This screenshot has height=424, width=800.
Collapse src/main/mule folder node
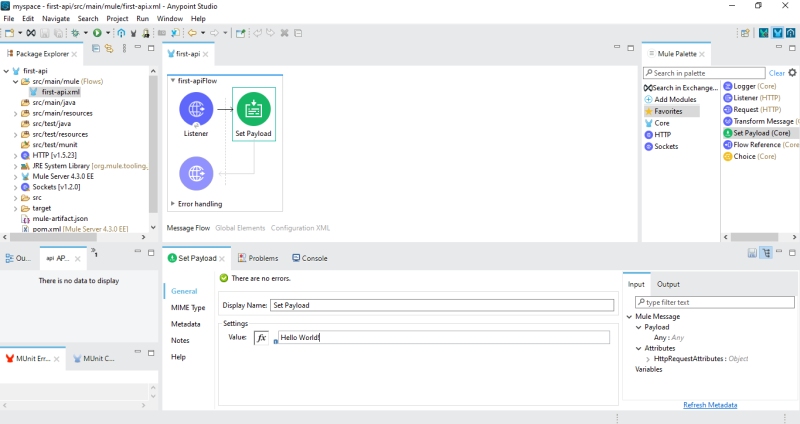click(x=15, y=82)
